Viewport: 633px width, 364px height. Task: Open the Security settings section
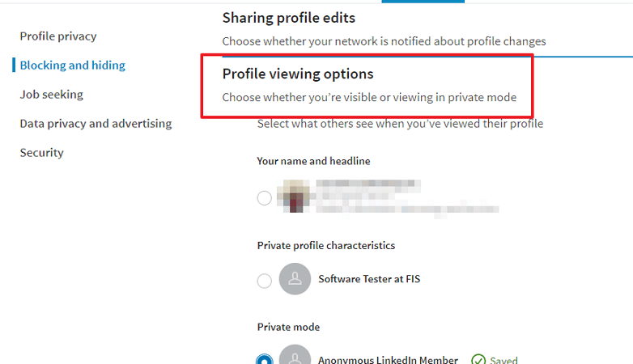pos(42,153)
